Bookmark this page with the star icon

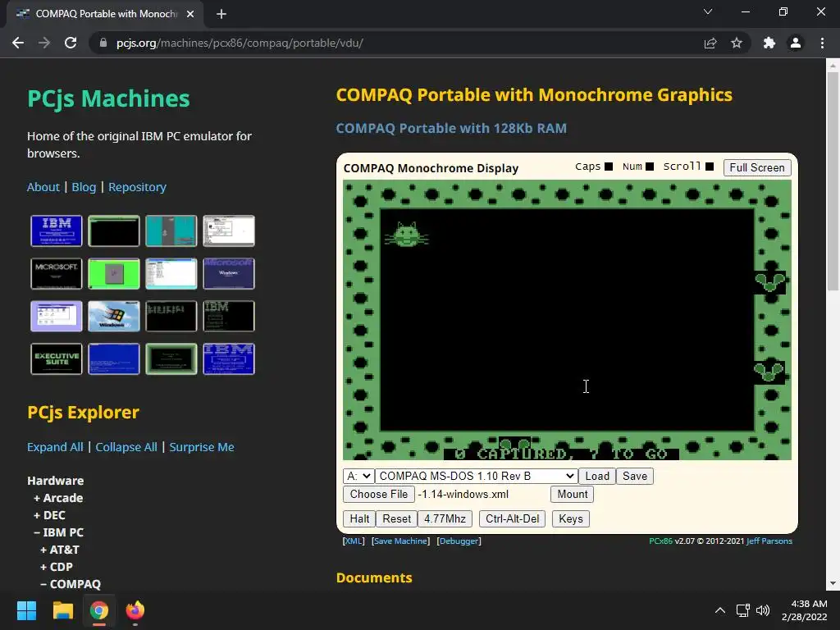(x=737, y=43)
